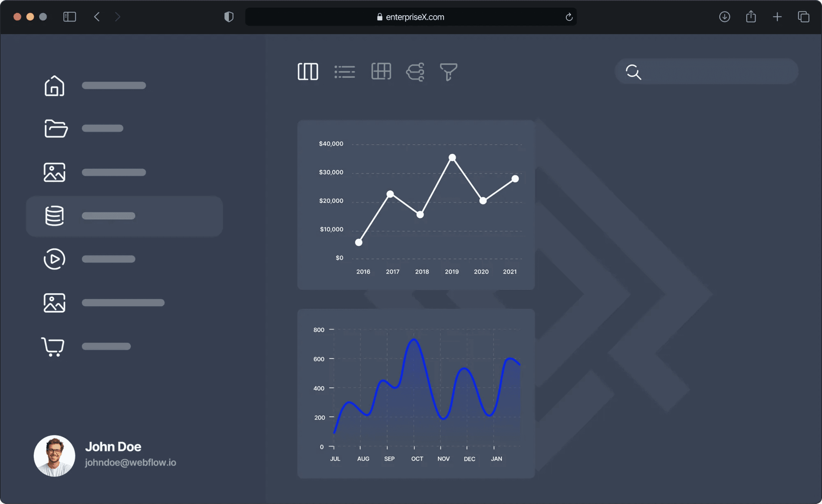Open the shopping cart sidebar icon

point(53,347)
